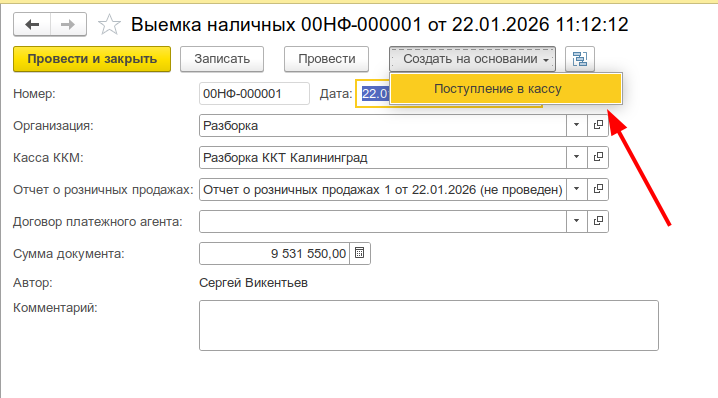Open the Договор платежного агента record icon
The height and width of the screenshot is (398, 718).
pyautogui.click(x=598, y=221)
